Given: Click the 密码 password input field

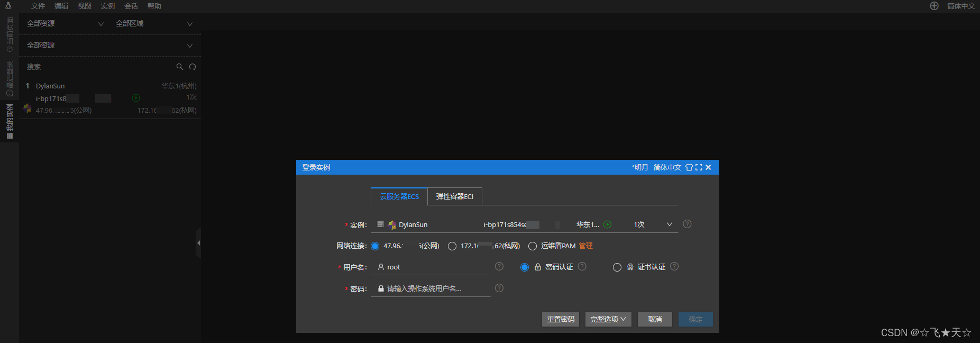Looking at the screenshot, I should [x=431, y=289].
